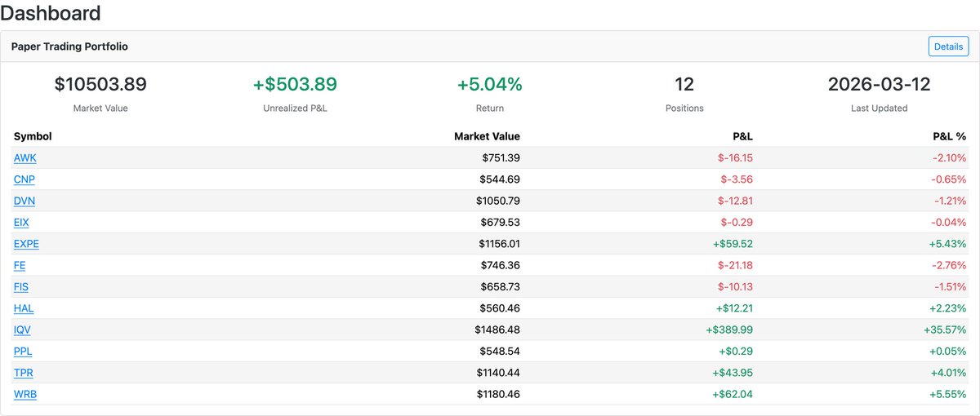Select WRB percentage +5.55%
The height and width of the screenshot is (416, 980).
pos(948,395)
